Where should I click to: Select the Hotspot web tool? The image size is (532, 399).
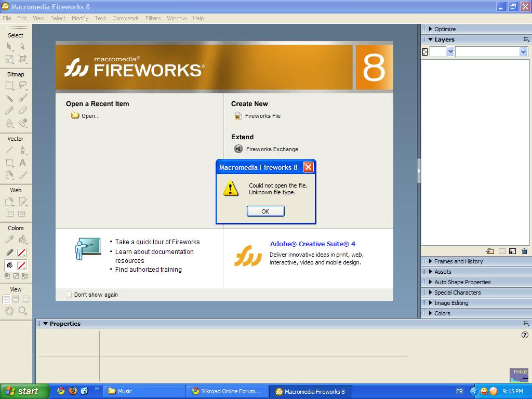point(9,202)
